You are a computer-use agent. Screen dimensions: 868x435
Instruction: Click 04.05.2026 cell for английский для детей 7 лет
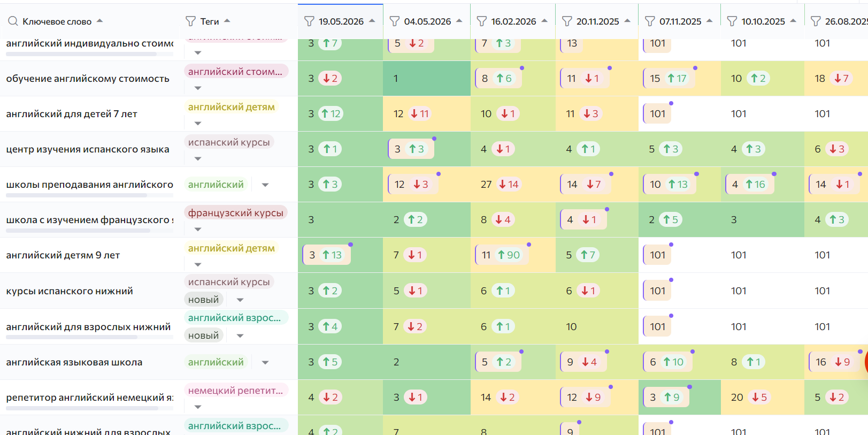(427, 114)
